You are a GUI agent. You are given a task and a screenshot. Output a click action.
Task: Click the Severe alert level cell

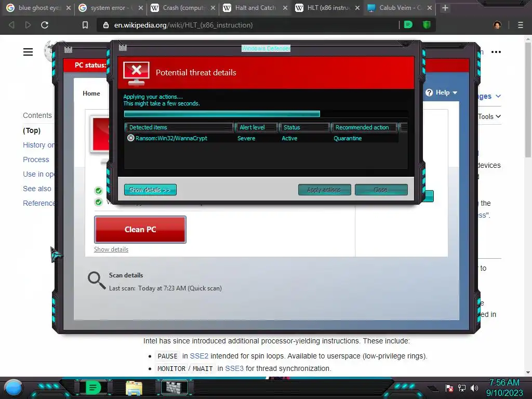pyautogui.click(x=246, y=138)
